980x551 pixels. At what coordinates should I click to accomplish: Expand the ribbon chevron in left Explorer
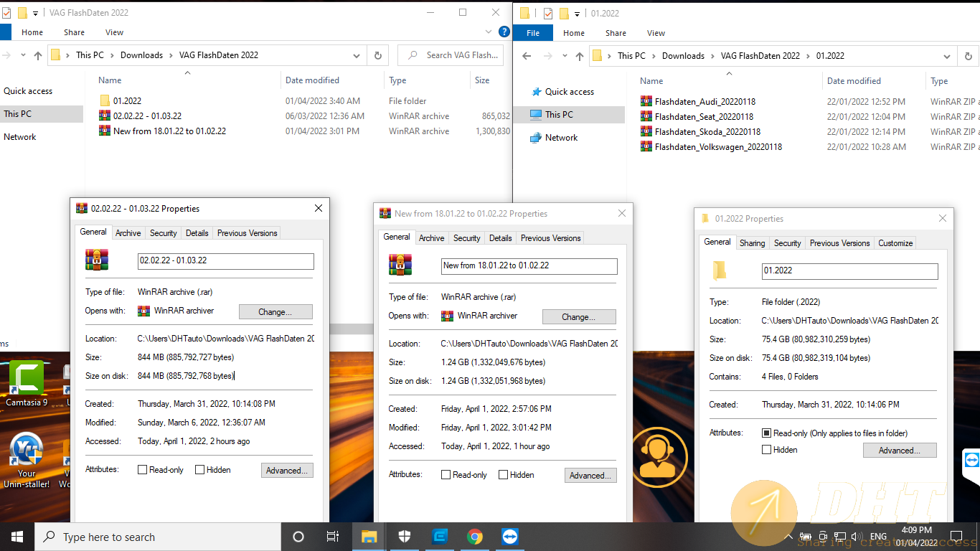click(489, 32)
